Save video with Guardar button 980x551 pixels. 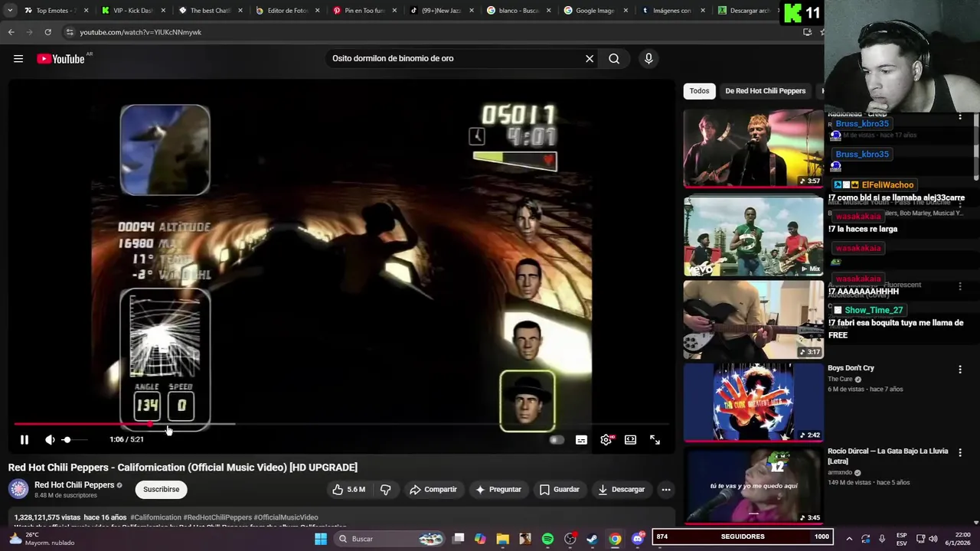(560, 490)
